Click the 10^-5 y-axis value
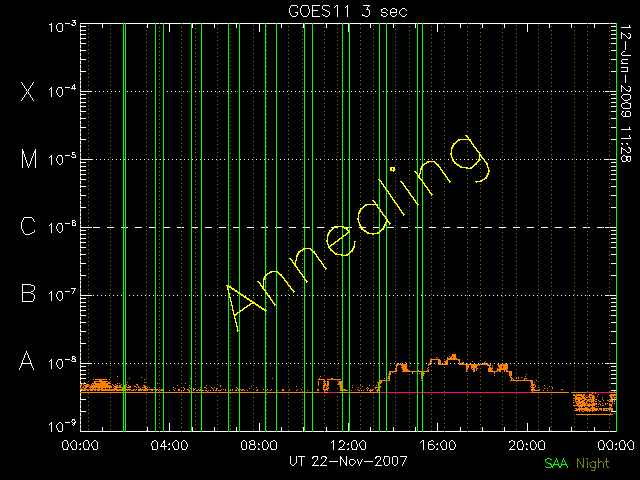This screenshot has width=640, height=480. (x=62, y=159)
